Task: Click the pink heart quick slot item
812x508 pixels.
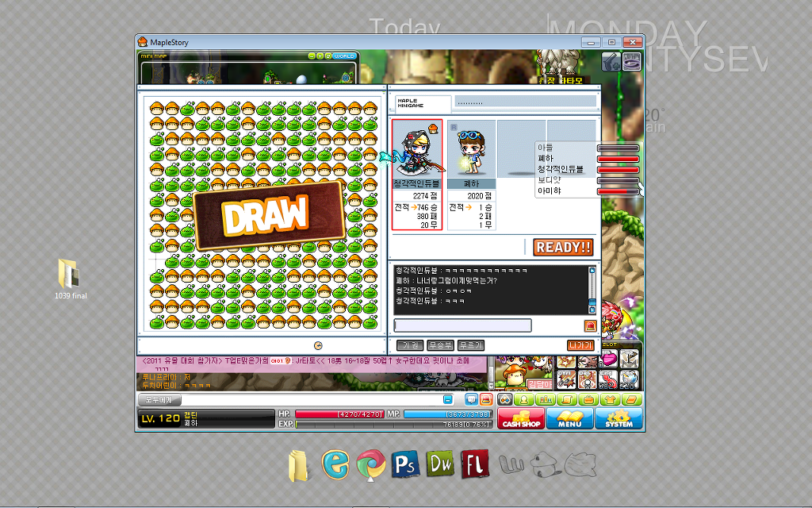Action: pos(609,359)
